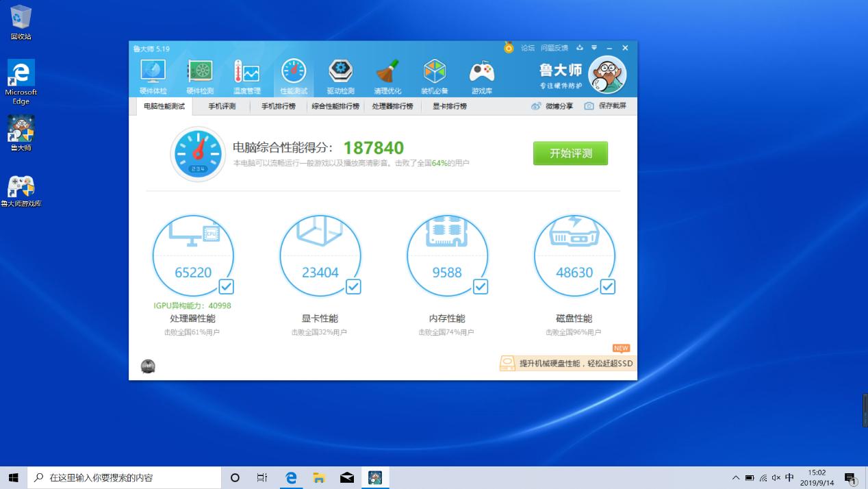Launch the 驱动检测 driver detection tool
Screen dimensions: 868x489
(340, 74)
